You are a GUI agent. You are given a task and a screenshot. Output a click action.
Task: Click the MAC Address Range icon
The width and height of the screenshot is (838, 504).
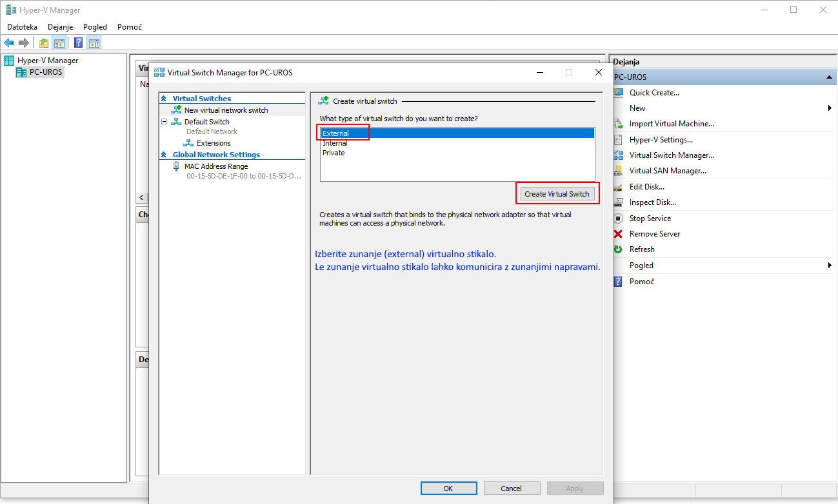point(177,166)
